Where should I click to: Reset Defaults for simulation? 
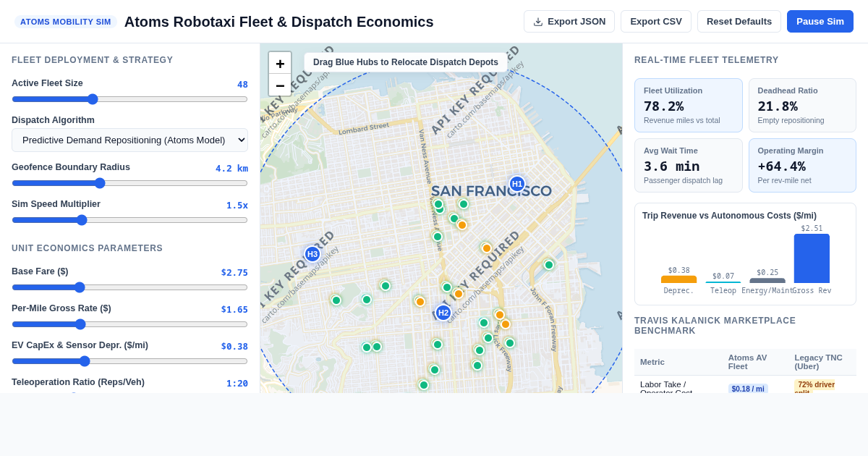(x=739, y=22)
